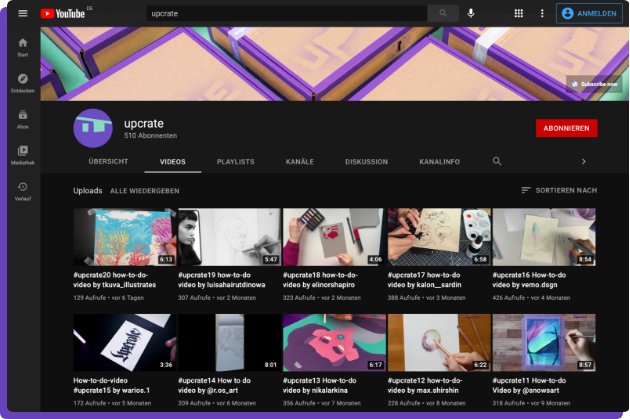Click the 'Uploads' section heading
The image size is (630, 419).
coord(88,190)
